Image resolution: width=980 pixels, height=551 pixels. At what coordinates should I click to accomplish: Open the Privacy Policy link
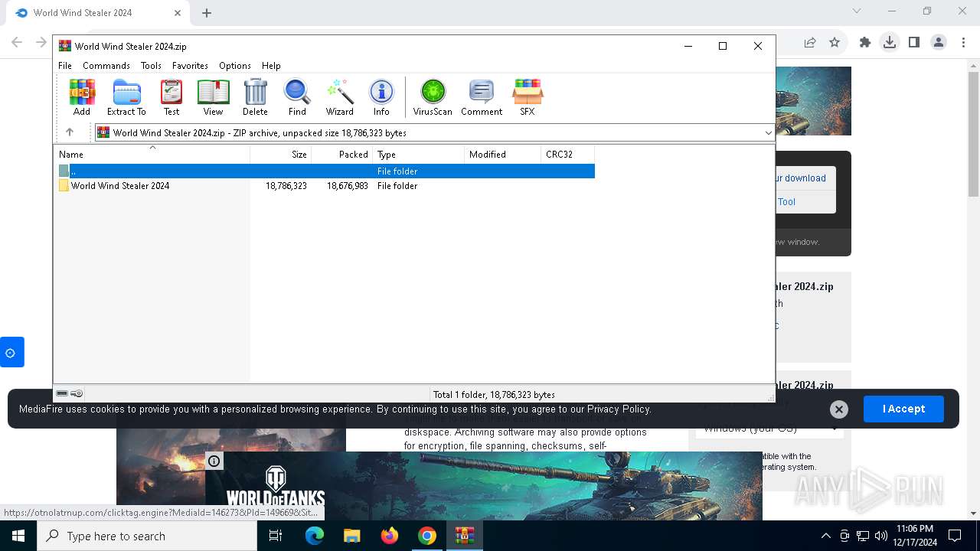pyautogui.click(x=618, y=409)
